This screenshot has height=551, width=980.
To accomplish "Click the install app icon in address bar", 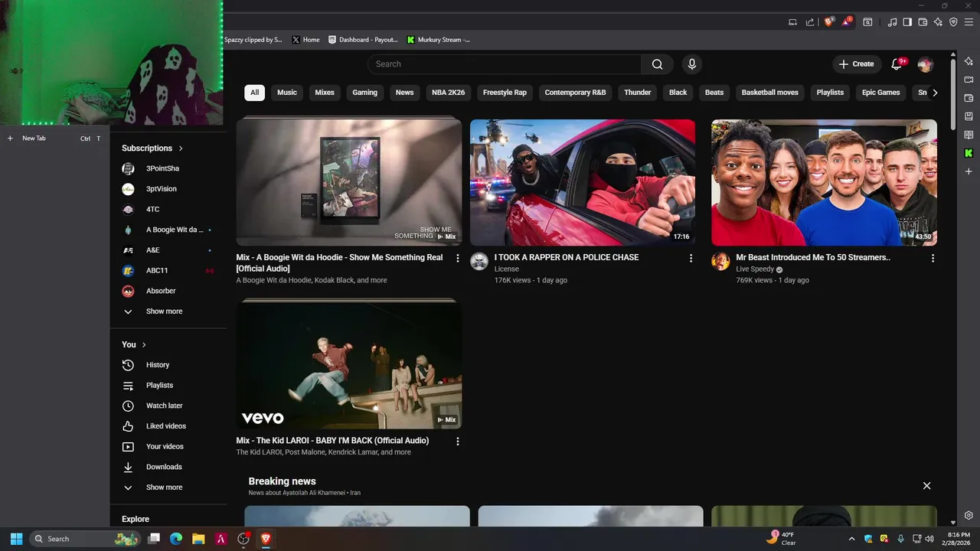I will pos(793,22).
